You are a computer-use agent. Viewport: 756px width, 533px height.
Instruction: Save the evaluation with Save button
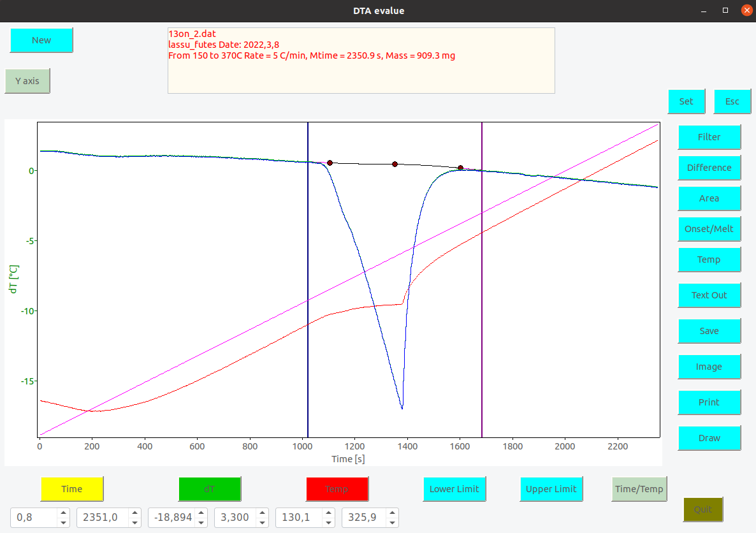709,331
